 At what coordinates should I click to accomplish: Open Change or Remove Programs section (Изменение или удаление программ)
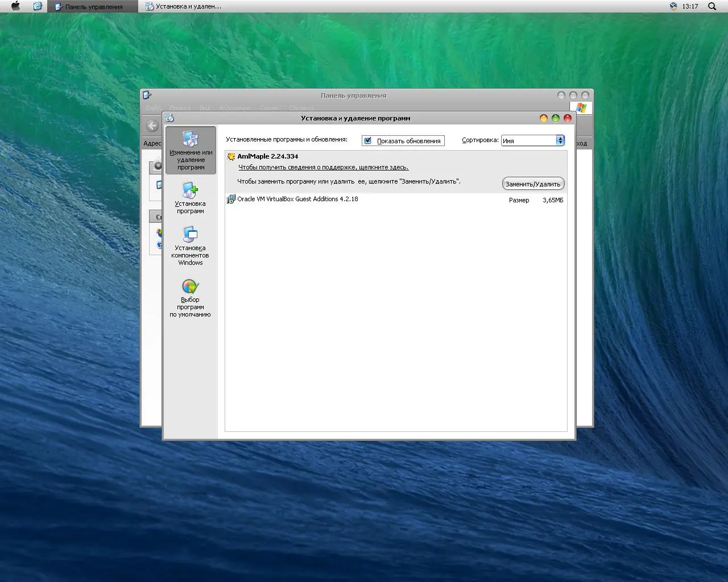pyautogui.click(x=191, y=150)
